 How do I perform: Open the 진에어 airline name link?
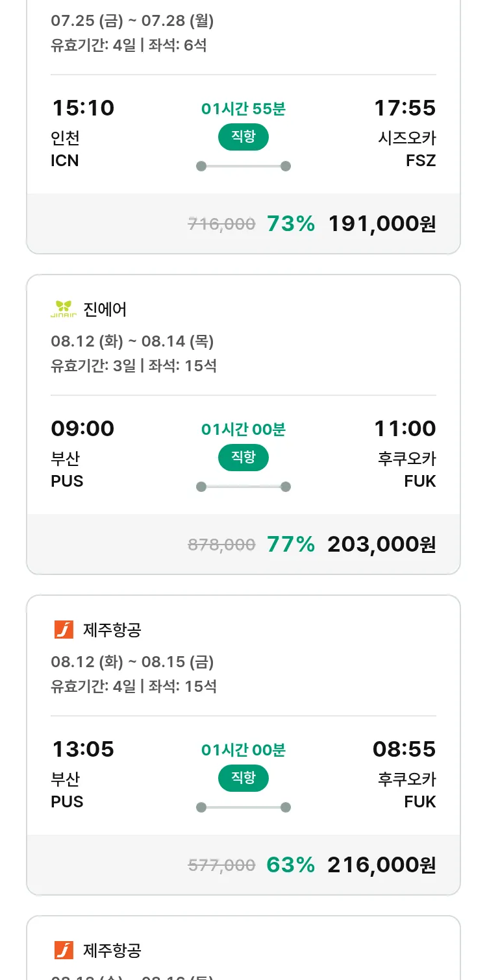pyautogui.click(x=105, y=310)
